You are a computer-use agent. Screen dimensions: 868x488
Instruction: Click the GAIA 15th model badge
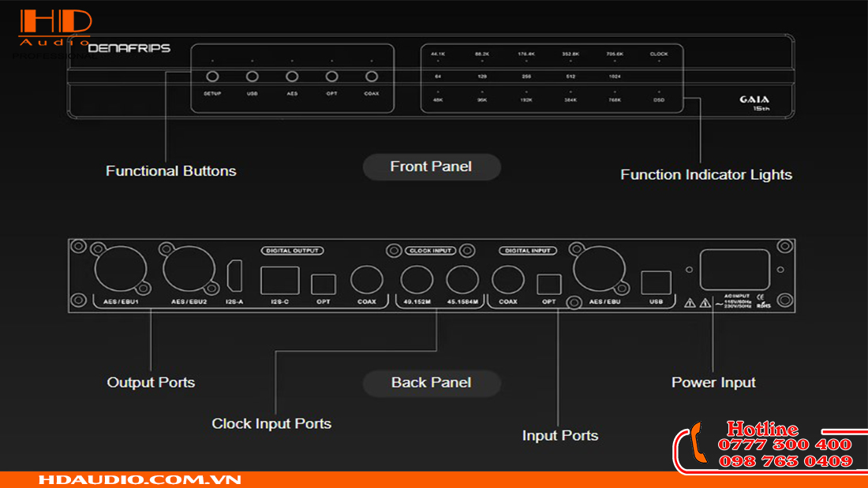tap(754, 103)
